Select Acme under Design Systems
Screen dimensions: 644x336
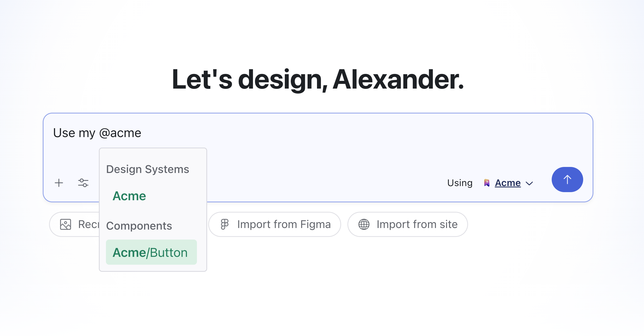[x=129, y=196]
